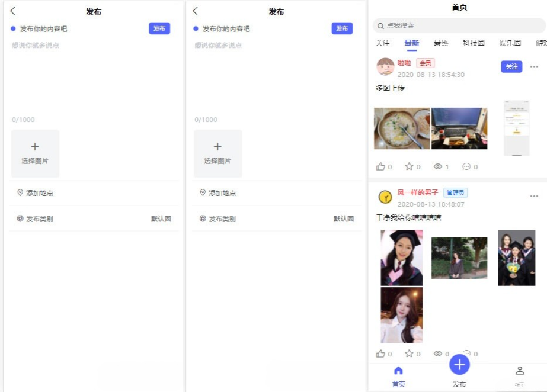Like 啦啦's post with the thumbs-up icon
Viewport: 547px width, 392px height.
(x=380, y=166)
